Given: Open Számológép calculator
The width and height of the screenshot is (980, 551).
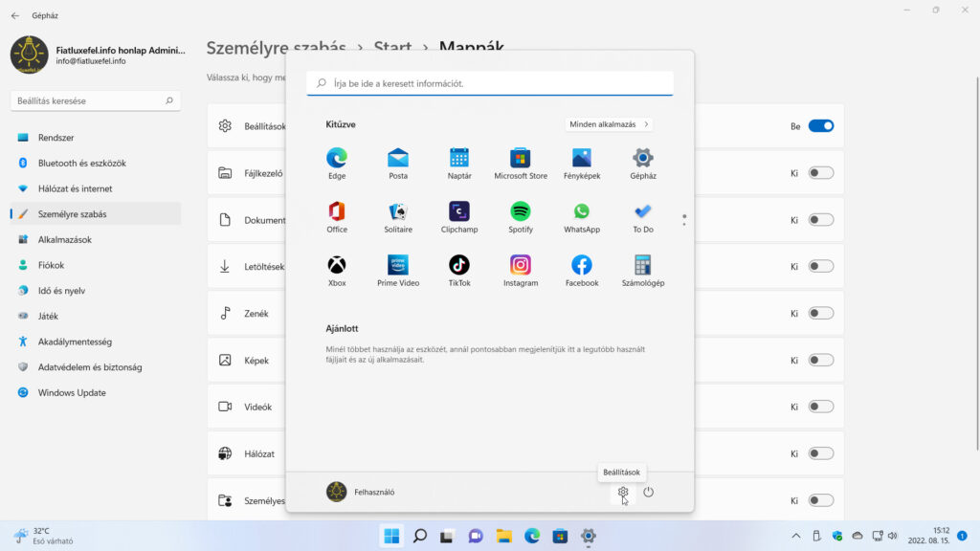Looking at the screenshot, I should click(642, 271).
